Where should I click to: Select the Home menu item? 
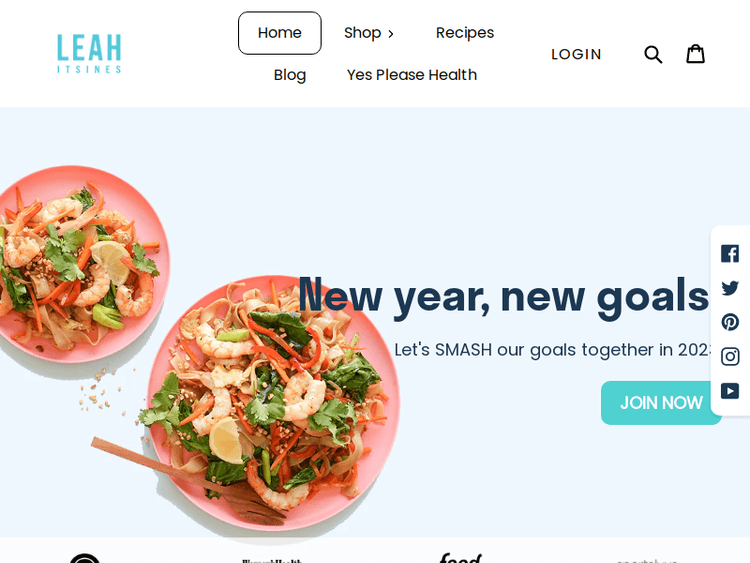click(280, 33)
